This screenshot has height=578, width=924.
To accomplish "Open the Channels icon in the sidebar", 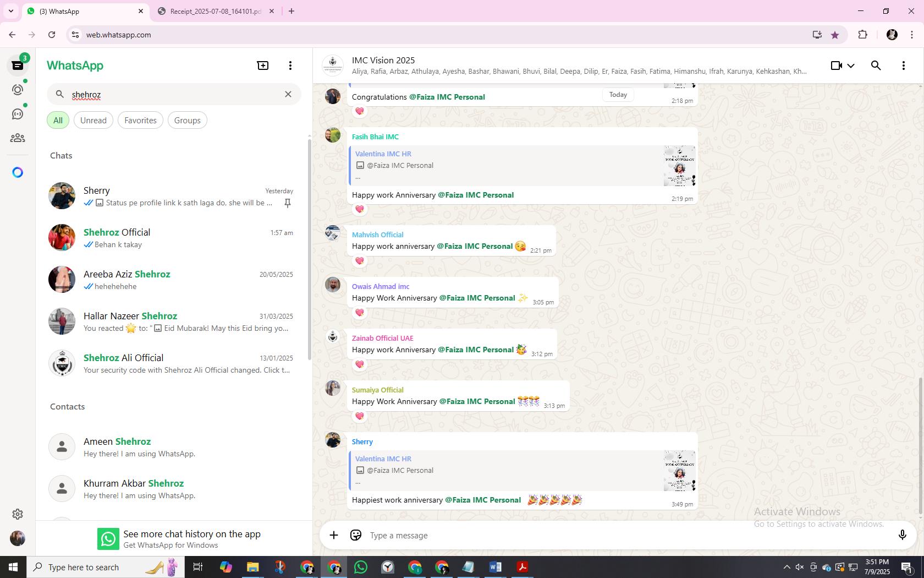I will (x=18, y=114).
